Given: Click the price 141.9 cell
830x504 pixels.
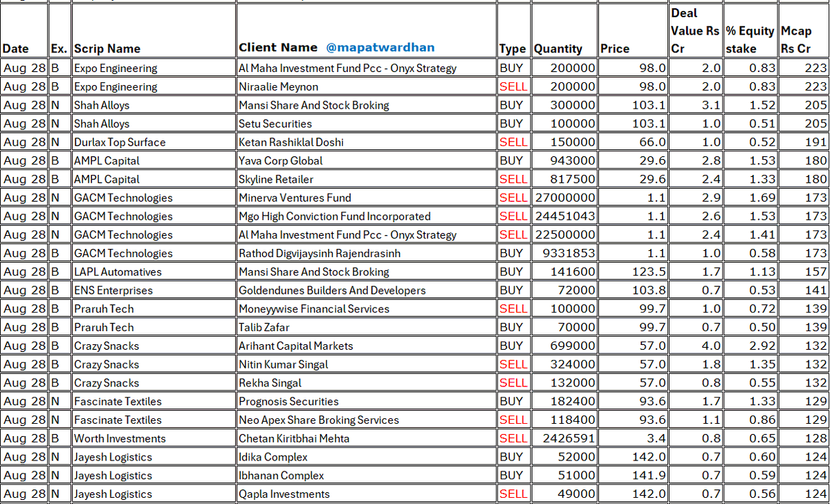Looking at the screenshot, I should click(x=633, y=476).
